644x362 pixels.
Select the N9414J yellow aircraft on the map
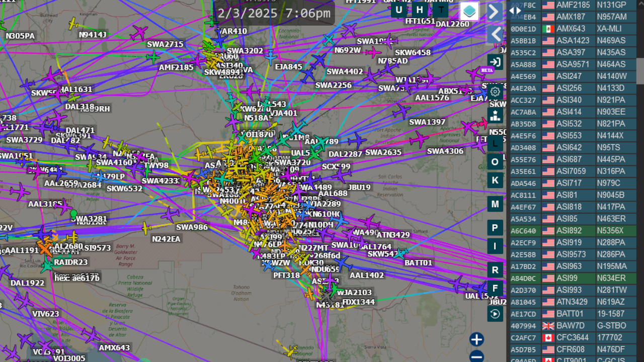(x=74, y=23)
